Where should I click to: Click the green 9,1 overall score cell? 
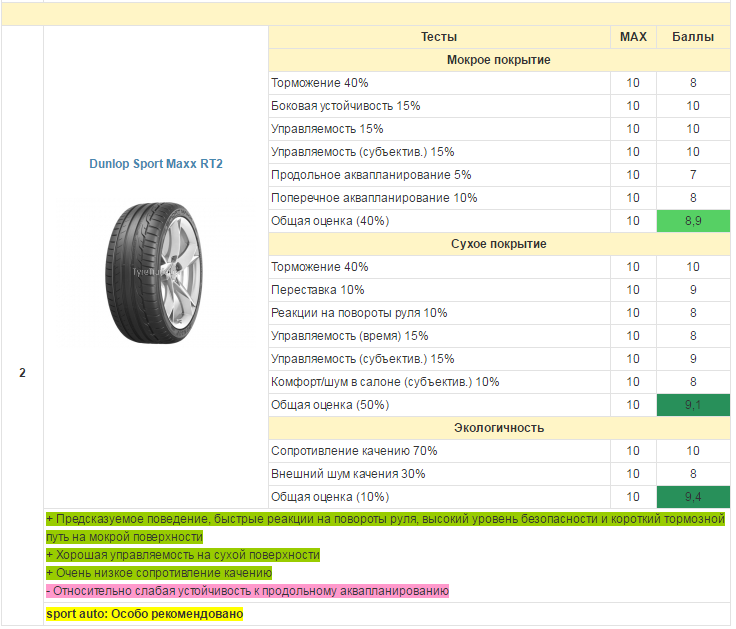[x=692, y=405]
